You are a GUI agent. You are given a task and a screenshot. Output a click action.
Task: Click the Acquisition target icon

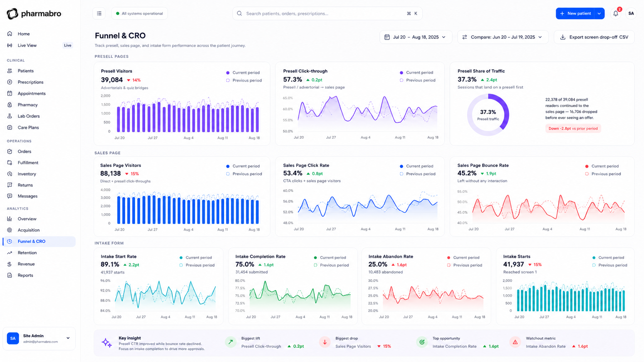point(10,230)
